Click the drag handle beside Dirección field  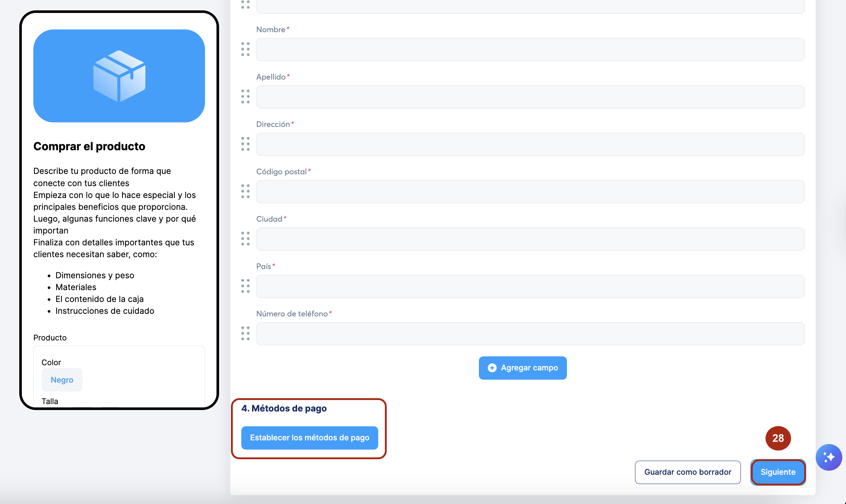coord(245,144)
